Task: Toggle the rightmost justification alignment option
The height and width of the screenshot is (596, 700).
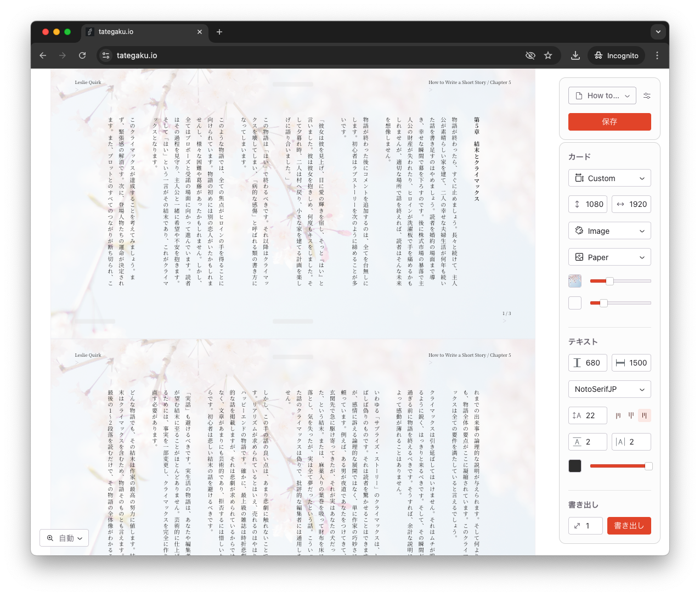Action: (x=645, y=415)
